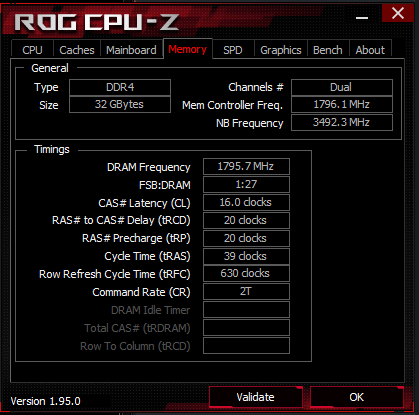
Task: Show the About tab
Action: tap(370, 50)
